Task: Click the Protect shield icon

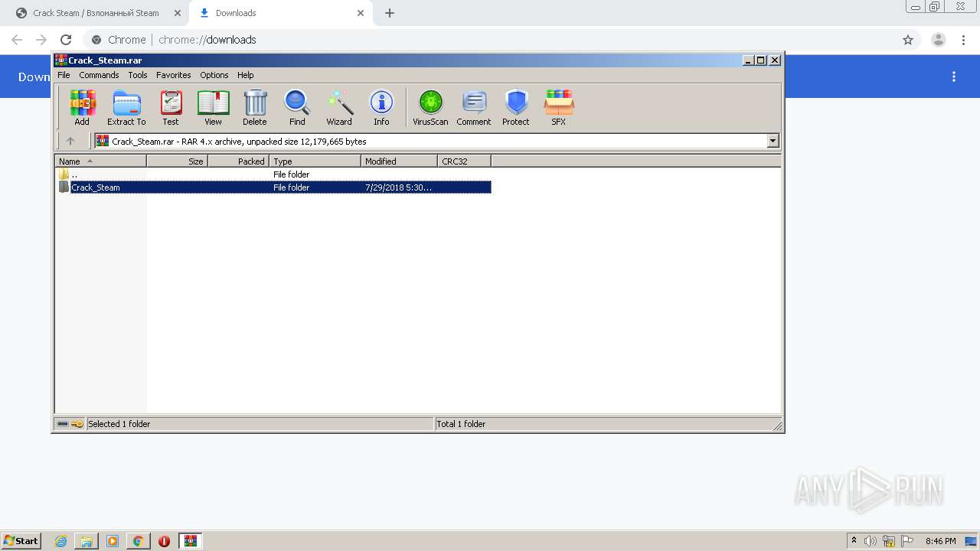Action: coord(516,107)
